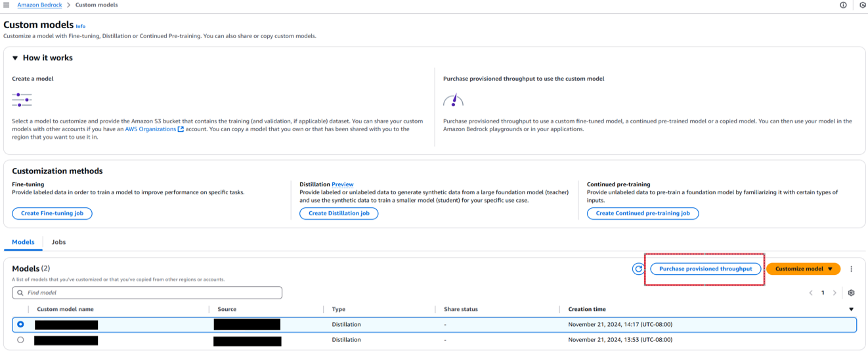Click Amazon Bedrock breadcrumb link
This screenshot has height=353, width=868.
click(39, 5)
